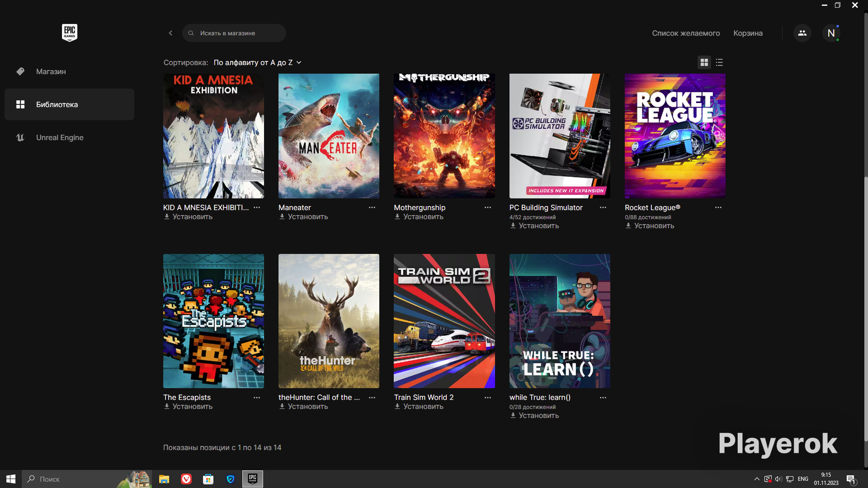This screenshot has height=488, width=868.
Task: Switch to grid view layout
Action: 704,62
